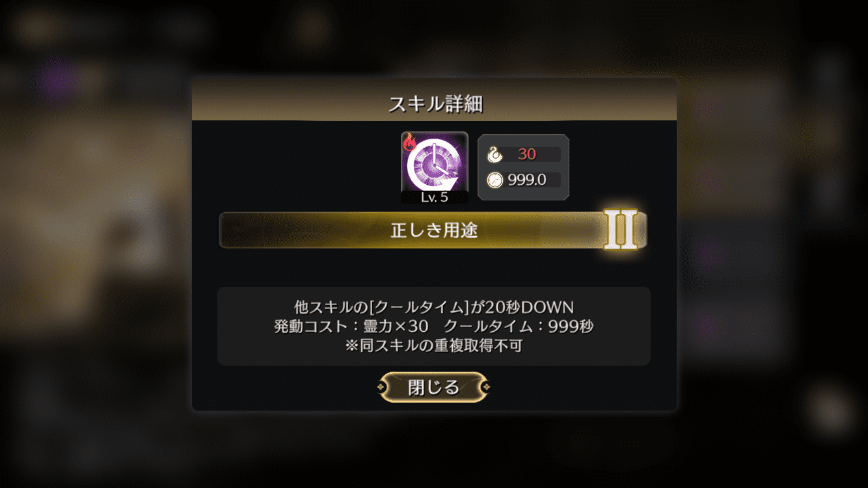Click right diamond ornament of 閉じる button
868x488 pixels.
pyautogui.click(x=485, y=388)
